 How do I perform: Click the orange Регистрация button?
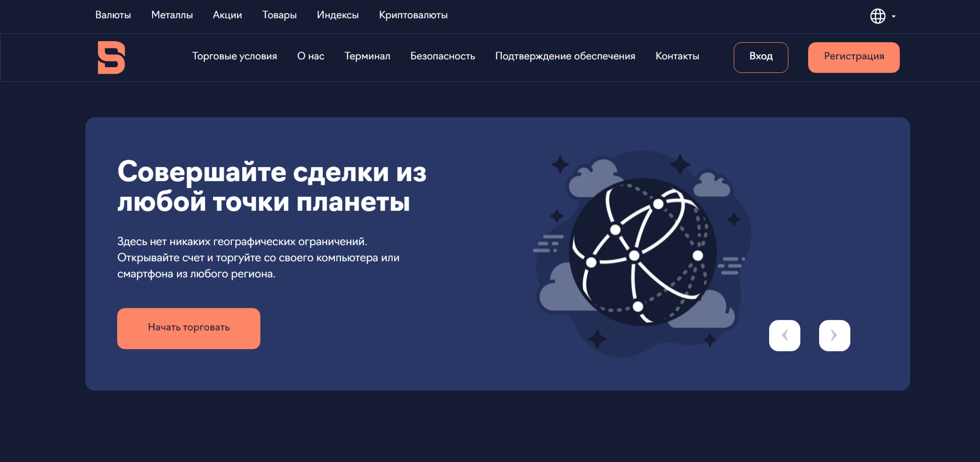point(853,57)
